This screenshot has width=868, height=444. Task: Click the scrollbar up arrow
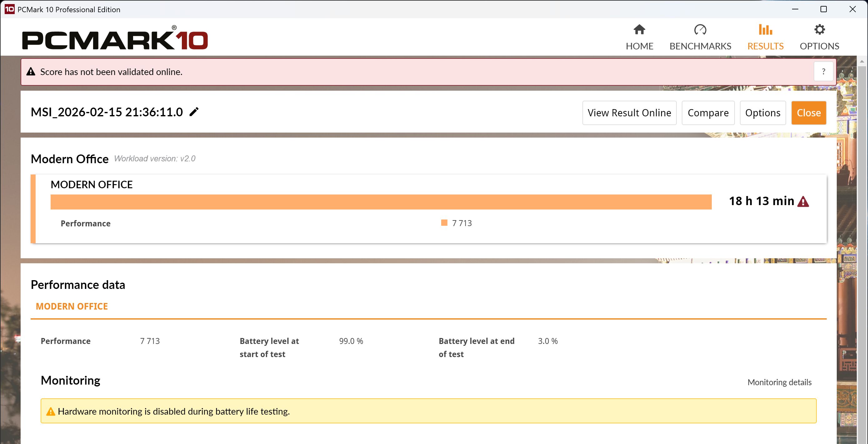pyautogui.click(x=862, y=61)
